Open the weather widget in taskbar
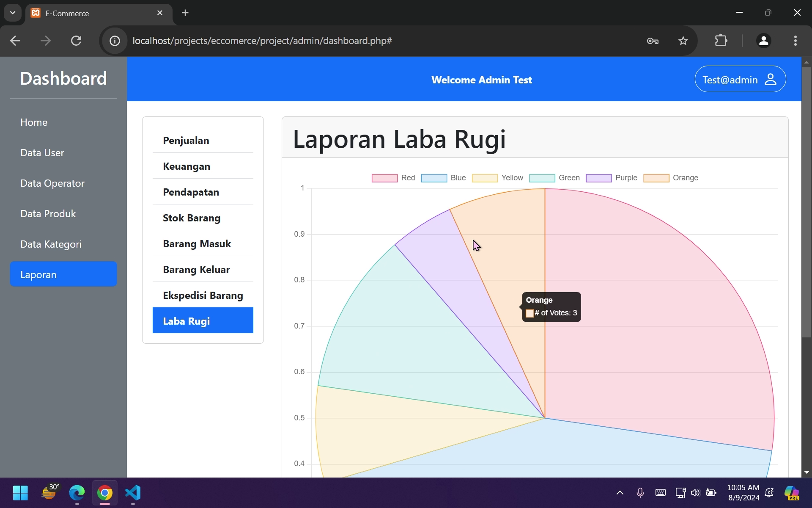Viewport: 812px width, 508px height. point(50,493)
